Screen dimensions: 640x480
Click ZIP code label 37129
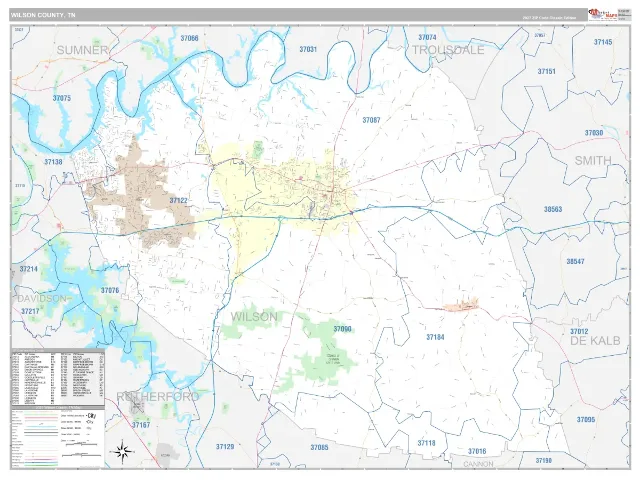tap(225, 447)
